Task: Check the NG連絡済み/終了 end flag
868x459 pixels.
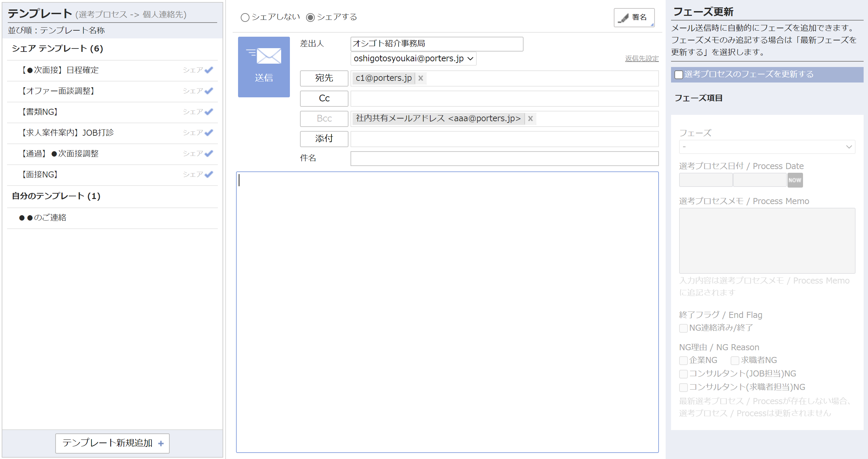Action: point(683,328)
